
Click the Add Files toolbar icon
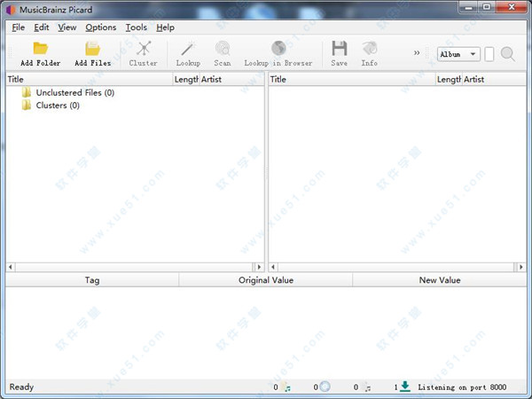click(x=92, y=49)
